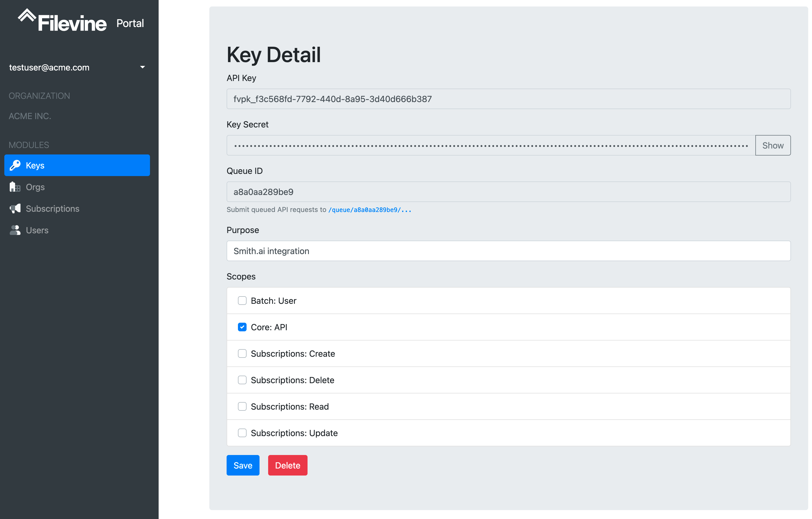Open the Orgs module

pos(35,187)
